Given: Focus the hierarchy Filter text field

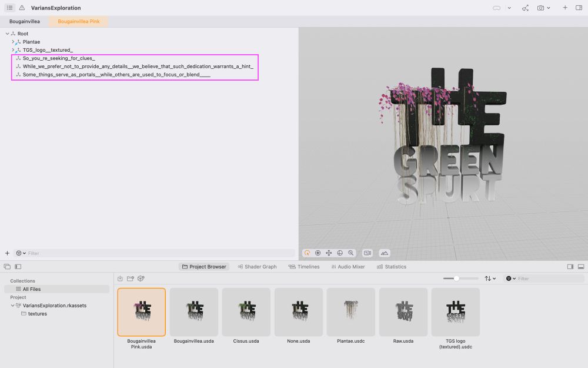Looking at the screenshot, I should coord(161,253).
